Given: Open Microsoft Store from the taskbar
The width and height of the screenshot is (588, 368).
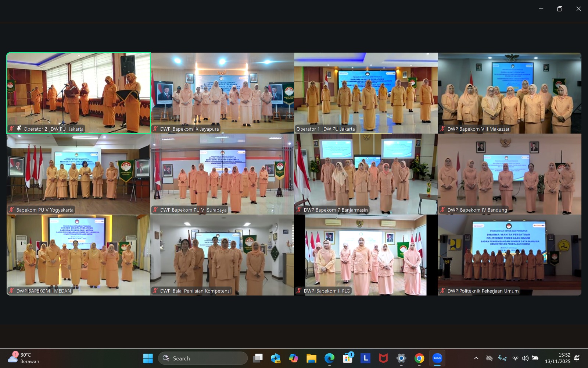Looking at the screenshot, I should point(347,358).
